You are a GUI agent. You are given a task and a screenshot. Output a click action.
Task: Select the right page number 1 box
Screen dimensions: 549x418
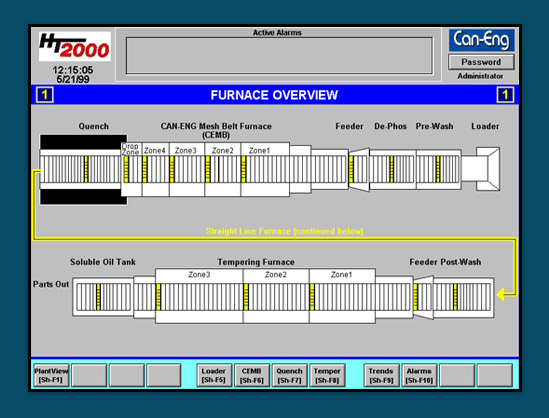point(505,95)
